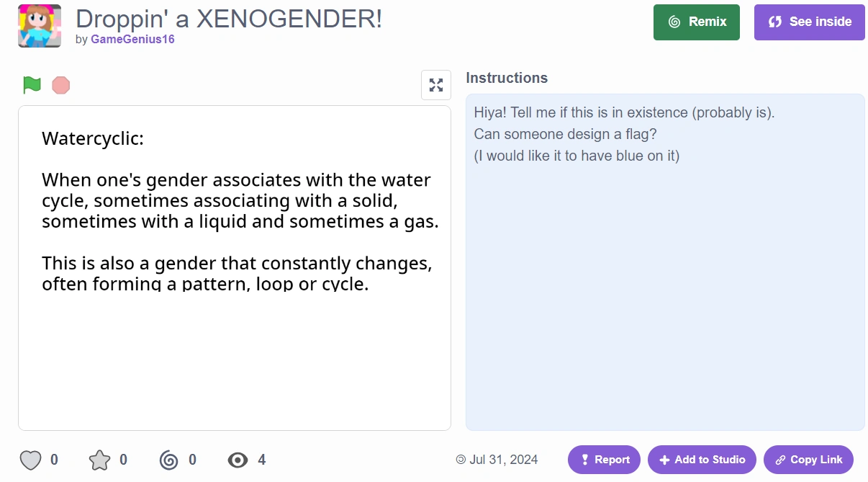The image size is (868, 482).
Task: Favorite the project using the star icon
Action: pyautogui.click(x=99, y=460)
